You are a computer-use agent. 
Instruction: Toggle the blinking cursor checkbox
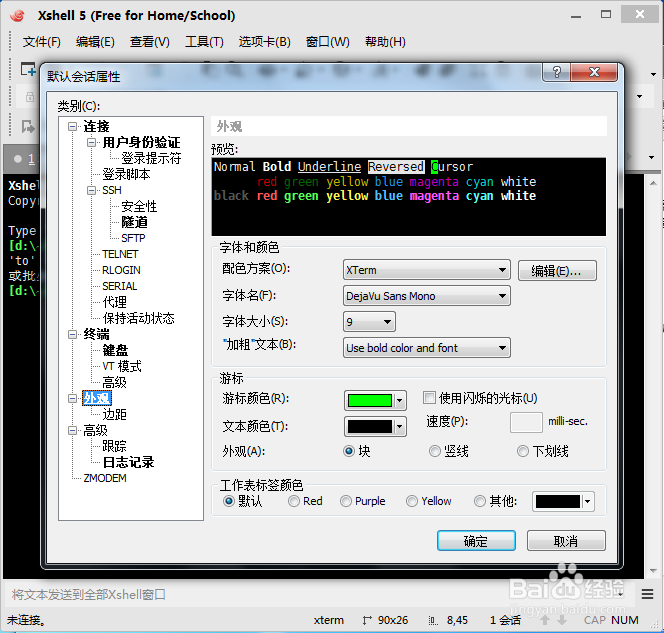(x=429, y=398)
